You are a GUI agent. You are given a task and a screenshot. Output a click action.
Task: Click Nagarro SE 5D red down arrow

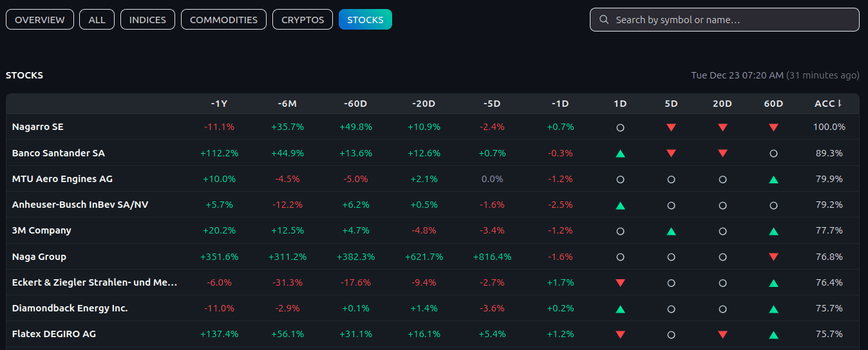tap(671, 127)
